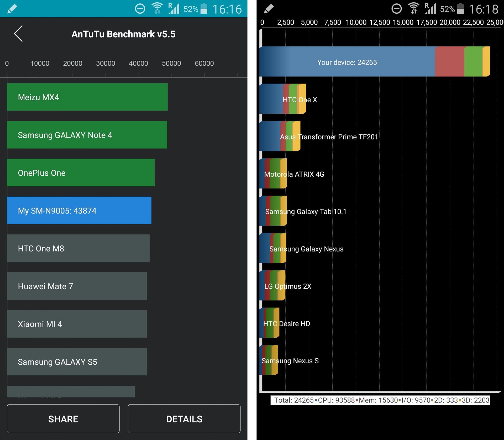Image resolution: width=504 pixels, height=440 pixels.
Task: Tap the Wi-Fi icon in left status bar
Action: 157,8
